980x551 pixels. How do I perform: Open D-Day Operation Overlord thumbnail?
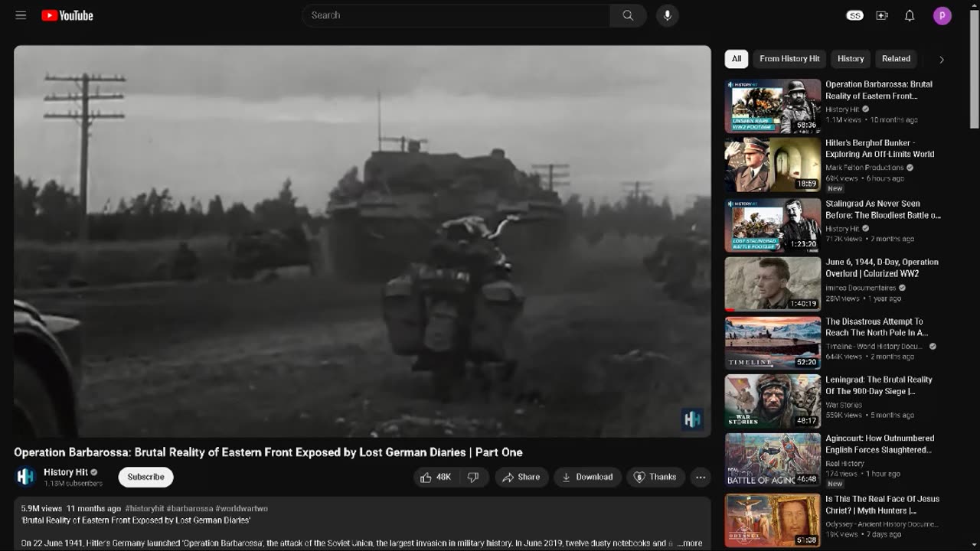coord(773,284)
